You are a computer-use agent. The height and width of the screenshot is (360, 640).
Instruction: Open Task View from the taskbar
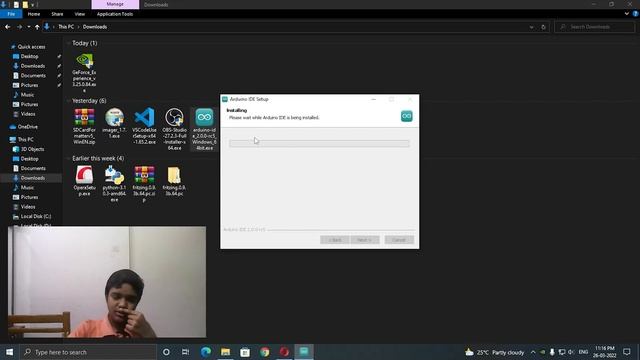[185, 352]
